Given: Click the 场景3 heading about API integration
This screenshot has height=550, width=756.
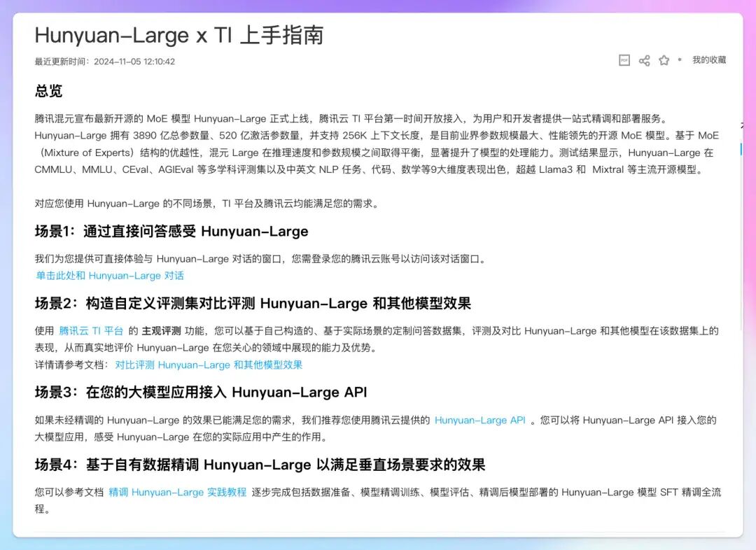Looking at the screenshot, I should pos(201,393).
